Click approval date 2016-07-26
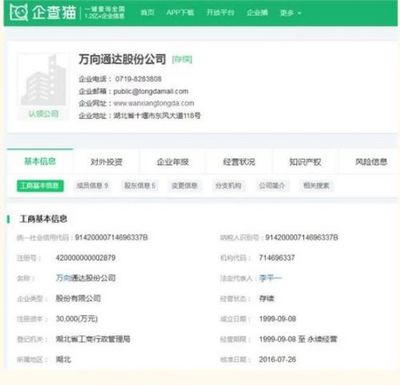400x385 pixels. [278, 360]
